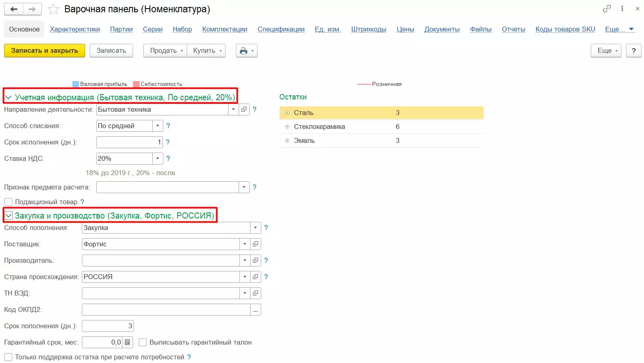Expand the Сталь row in Остатки
The width and height of the screenshot is (644, 363).
click(287, 113)
